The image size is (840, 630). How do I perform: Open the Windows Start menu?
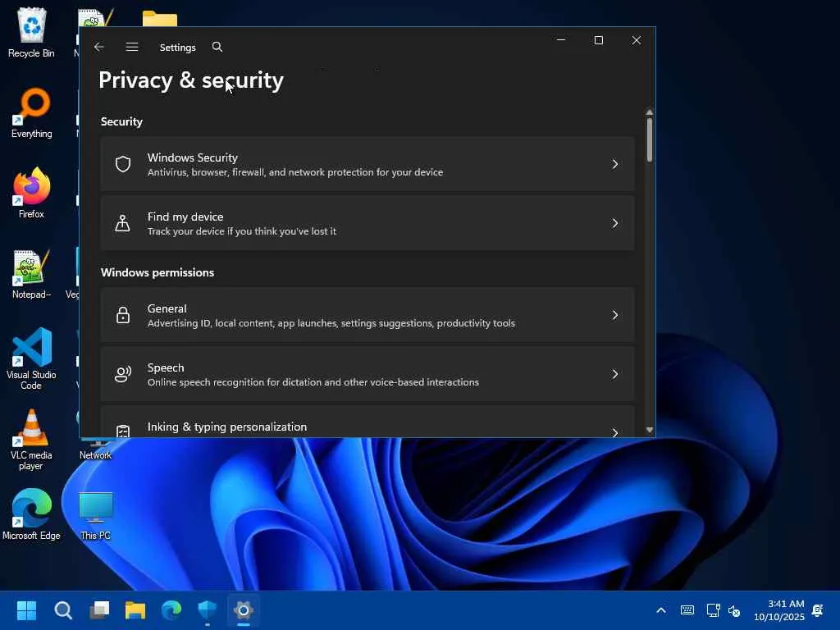click(27, 610)
